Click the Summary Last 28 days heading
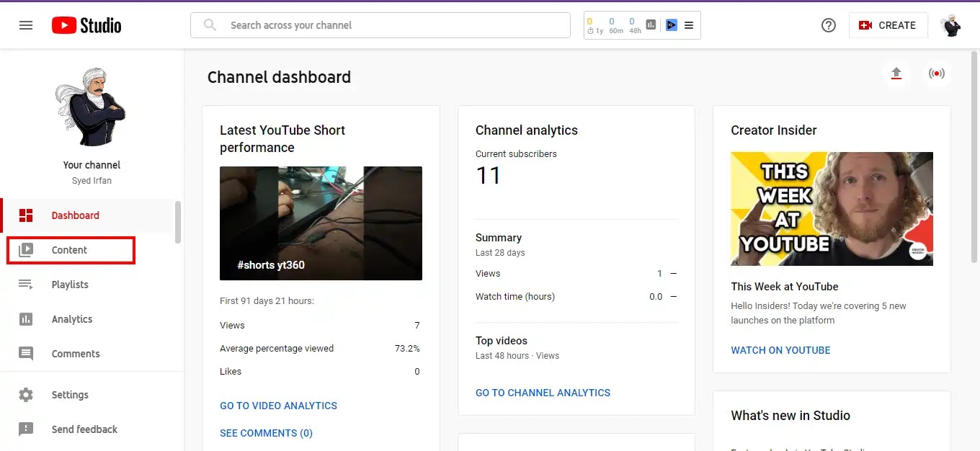This screenshot has height=451, width=980. pos(500,244)
